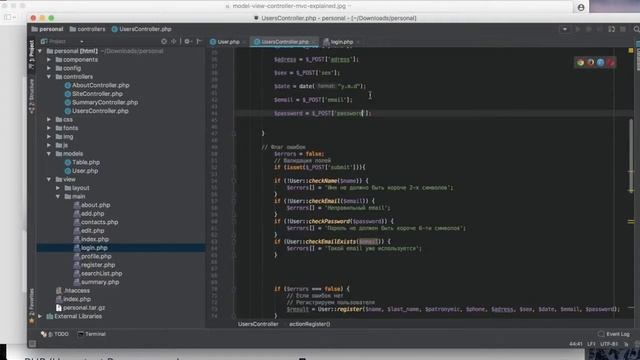The image size is (640, 360).
Task: Collapse the main folder
Action: tap(58, 197)
